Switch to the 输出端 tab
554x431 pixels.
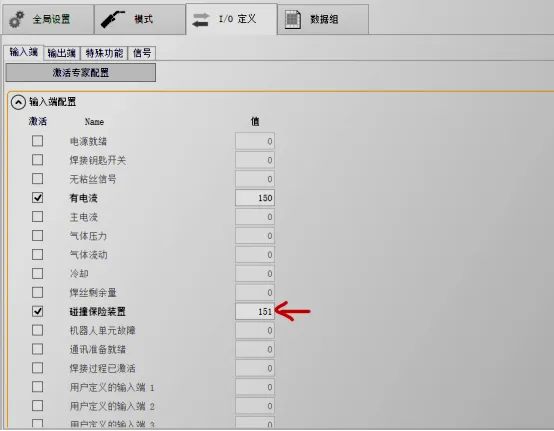[x=61, y=53]
